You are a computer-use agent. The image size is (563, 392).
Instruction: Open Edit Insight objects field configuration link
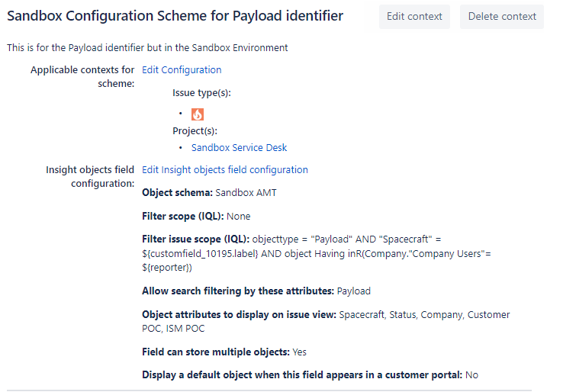pyautogui.click(x=225, y=169)
